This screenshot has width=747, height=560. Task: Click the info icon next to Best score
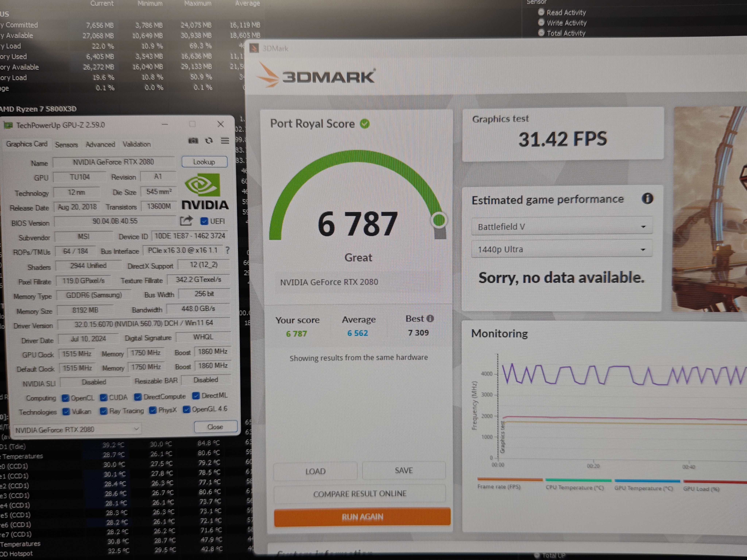[430, 318]
